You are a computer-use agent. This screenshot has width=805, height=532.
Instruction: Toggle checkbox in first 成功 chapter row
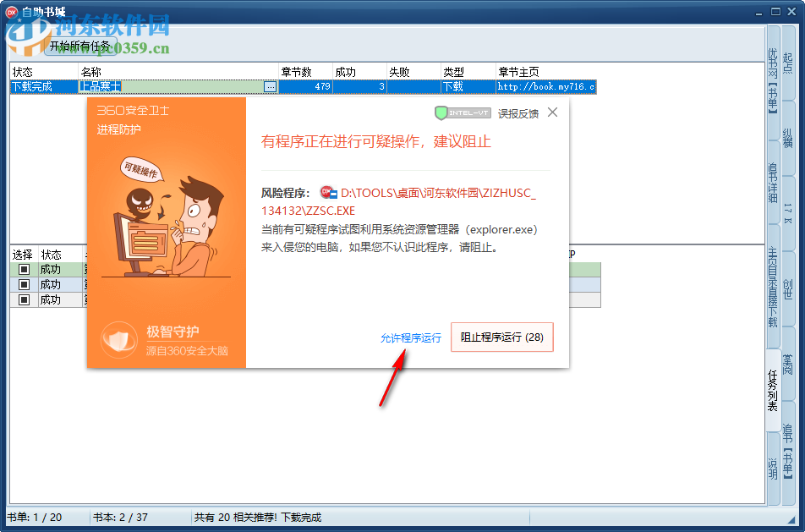[25, 270]
